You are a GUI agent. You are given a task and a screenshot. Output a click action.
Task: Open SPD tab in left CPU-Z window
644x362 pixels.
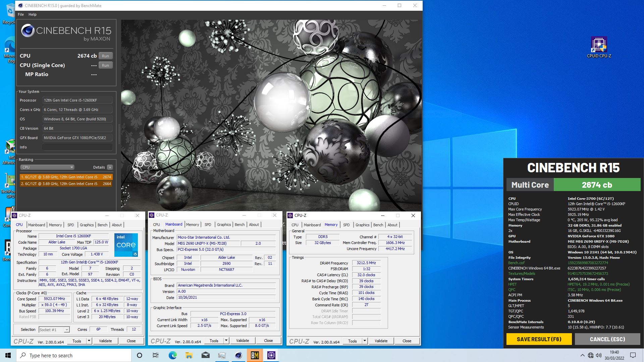click(71, 225)
